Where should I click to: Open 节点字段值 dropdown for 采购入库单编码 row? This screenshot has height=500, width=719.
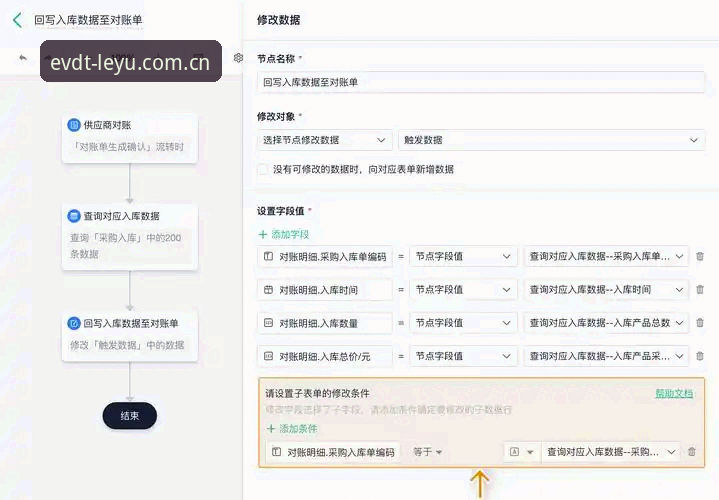[x=463, y=256]
